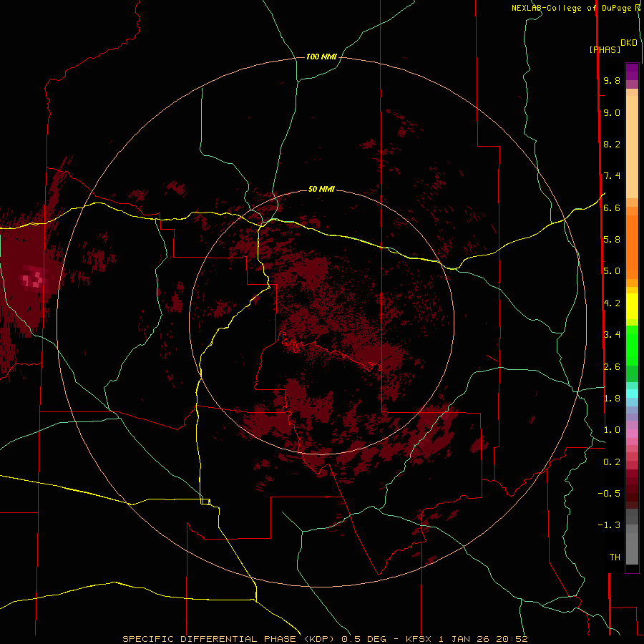
Task: Click the 1.8 value on the color scale
Action: [x=612, y=399]
